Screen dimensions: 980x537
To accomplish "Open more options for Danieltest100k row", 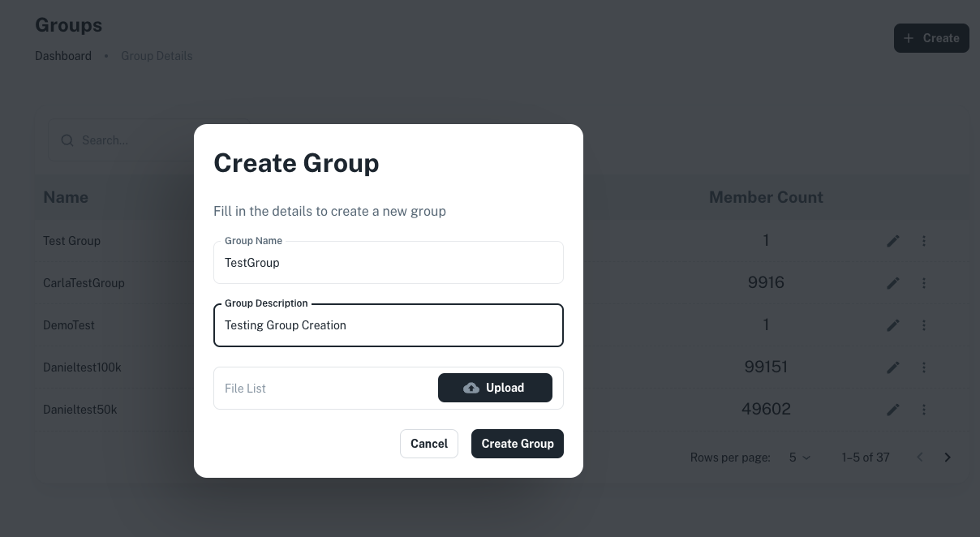I will coord(924,367).
